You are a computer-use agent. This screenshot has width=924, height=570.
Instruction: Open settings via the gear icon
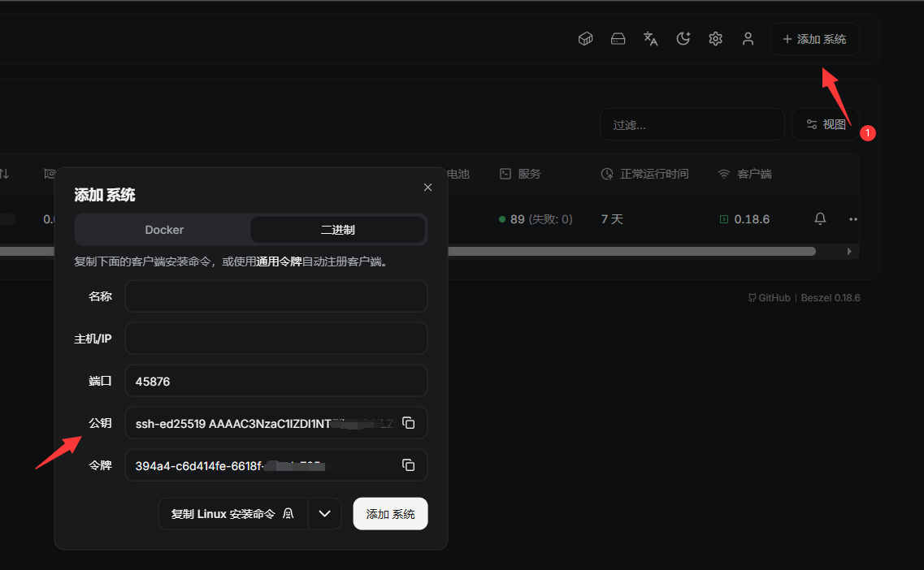(x=715, y=39)
